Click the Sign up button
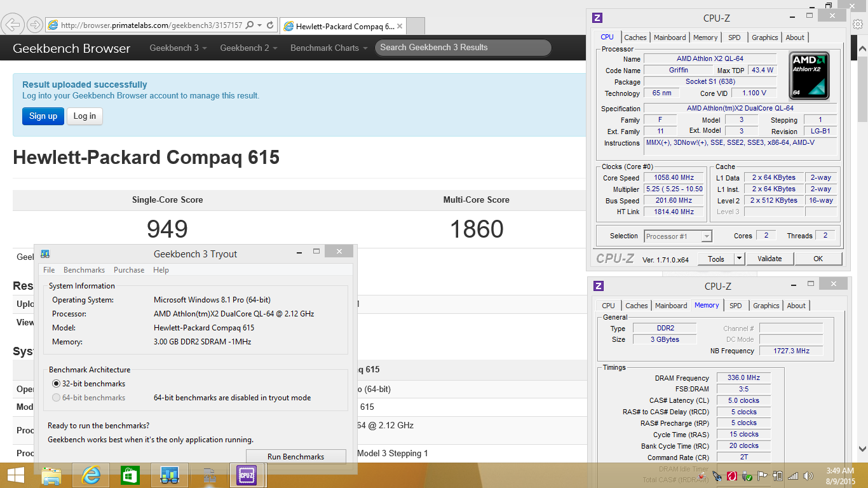 (x=43, y=116)
